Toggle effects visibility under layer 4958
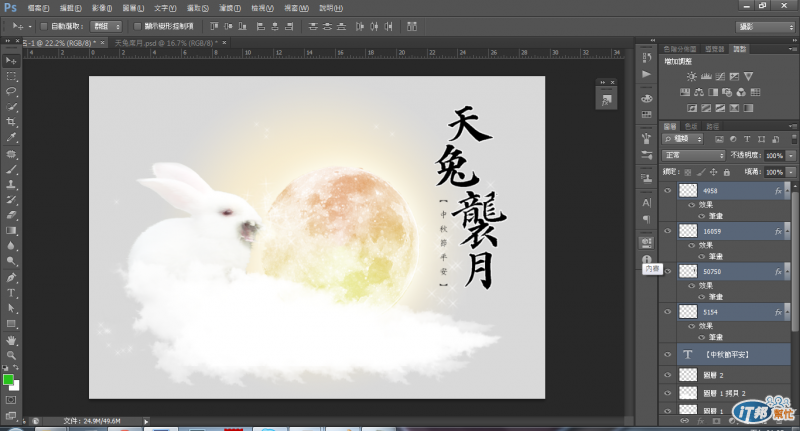 click(692, 205)
